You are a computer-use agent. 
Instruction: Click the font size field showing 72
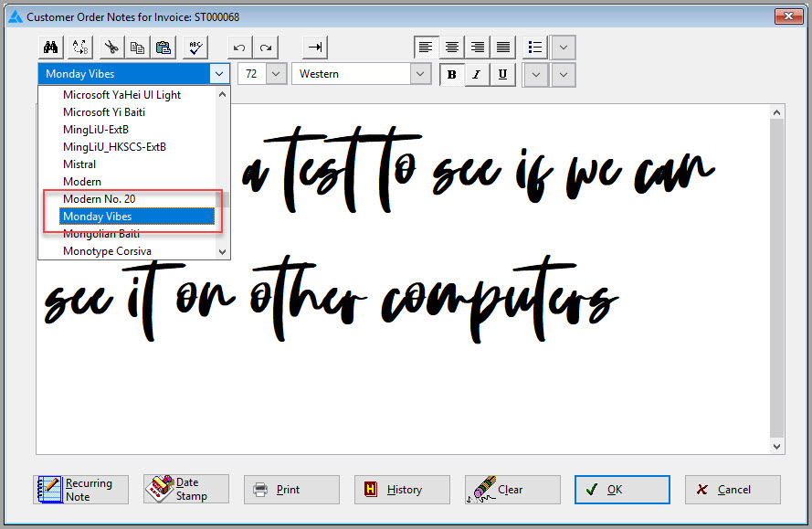pyautogui.click(x=252, y=74)
